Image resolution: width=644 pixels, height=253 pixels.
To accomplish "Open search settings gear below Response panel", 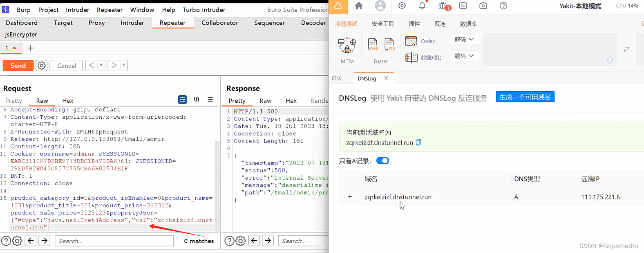I will click(241, 241).
